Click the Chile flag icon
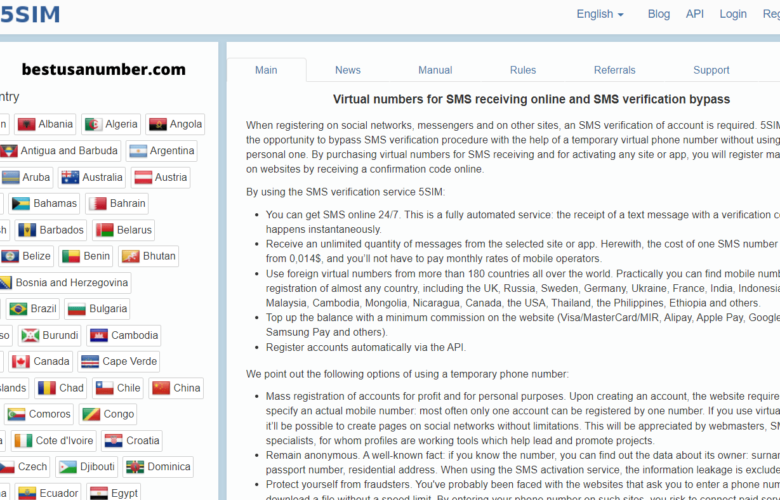 [105, 388]
